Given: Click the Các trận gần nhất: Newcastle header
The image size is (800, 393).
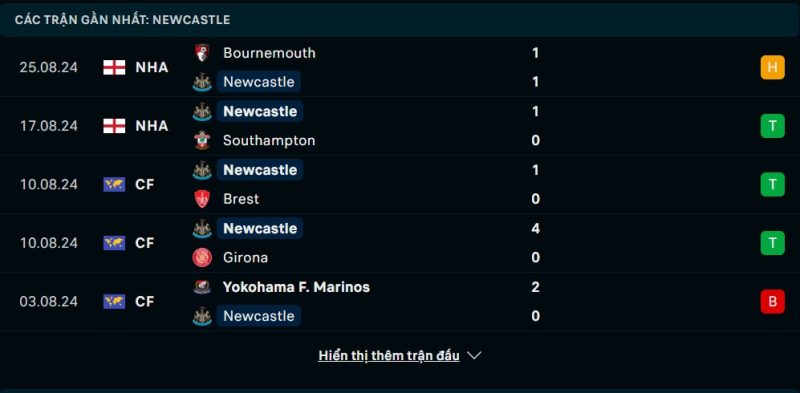Looking at the screenshot, I should [x=122, y=20].
